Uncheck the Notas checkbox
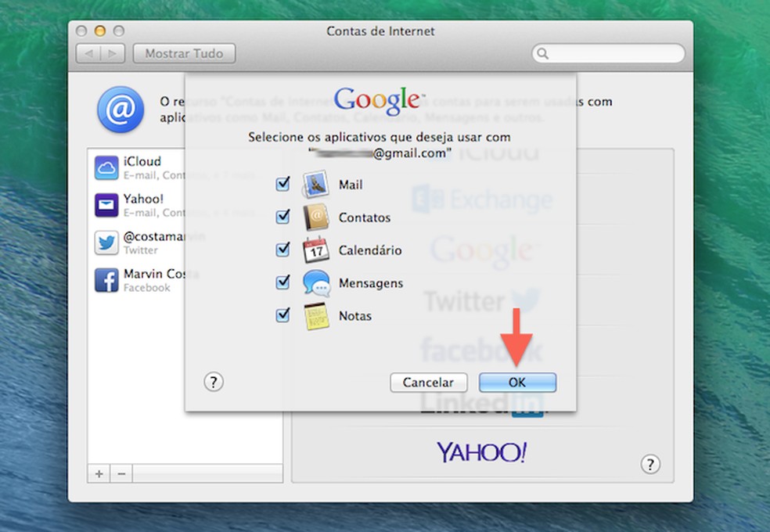This screenshot has height=532, width=770. tap(282, 315)
